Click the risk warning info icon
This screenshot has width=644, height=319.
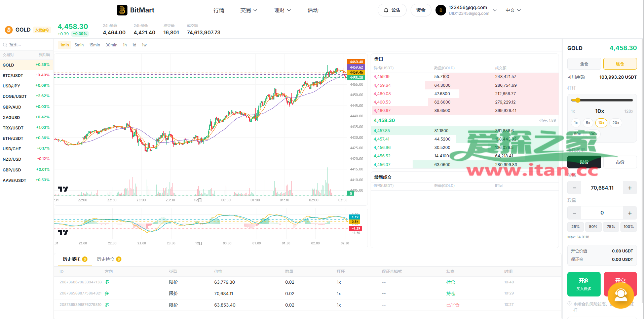point(569,304)
